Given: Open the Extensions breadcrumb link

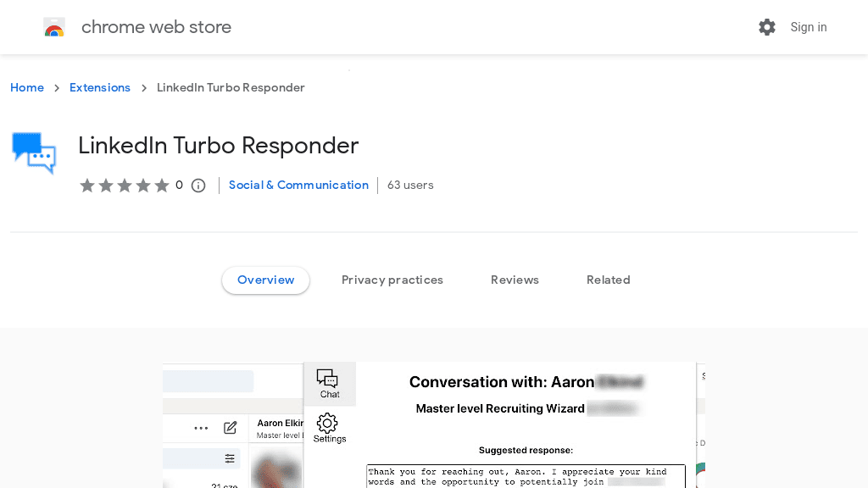Looking at the screenshot, I should coord(100,87).
